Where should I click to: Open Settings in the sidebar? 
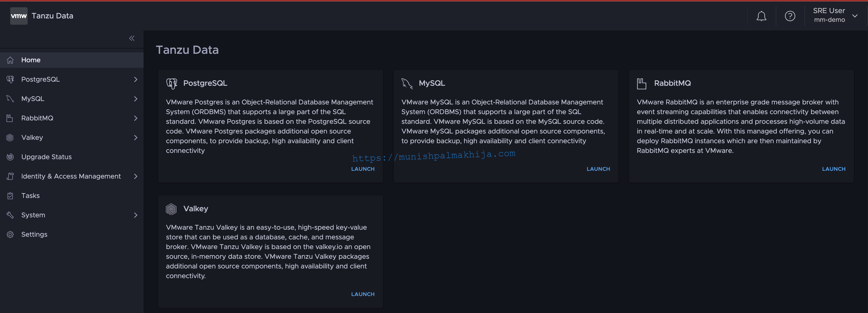pyautogui.click(x=72, y=235)
